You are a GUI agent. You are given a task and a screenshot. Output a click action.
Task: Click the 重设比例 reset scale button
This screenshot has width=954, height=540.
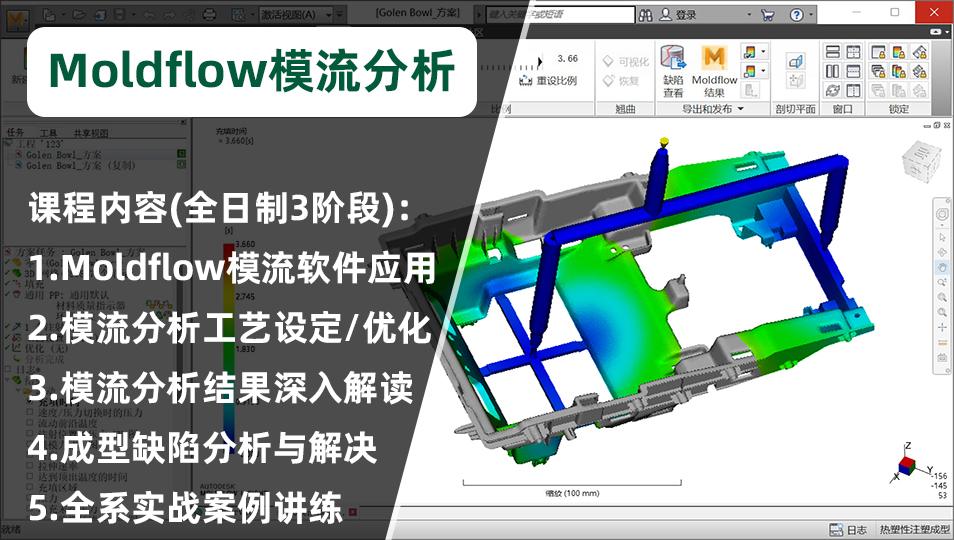click(x=548, y=81)
